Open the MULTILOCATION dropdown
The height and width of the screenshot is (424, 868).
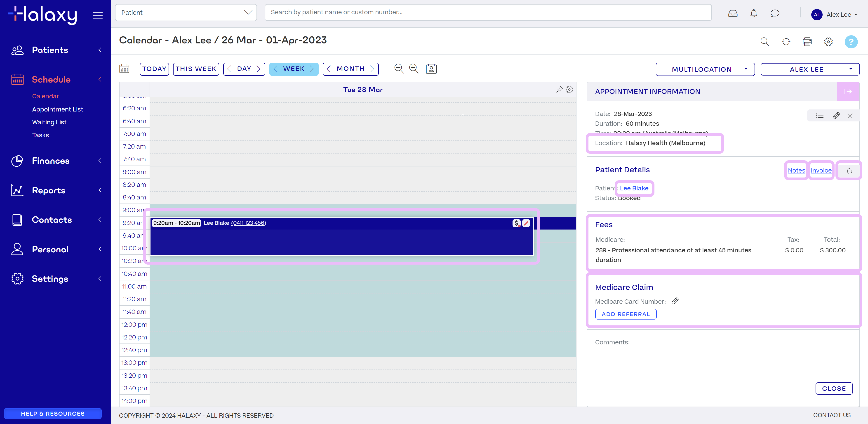click(705, 69)
